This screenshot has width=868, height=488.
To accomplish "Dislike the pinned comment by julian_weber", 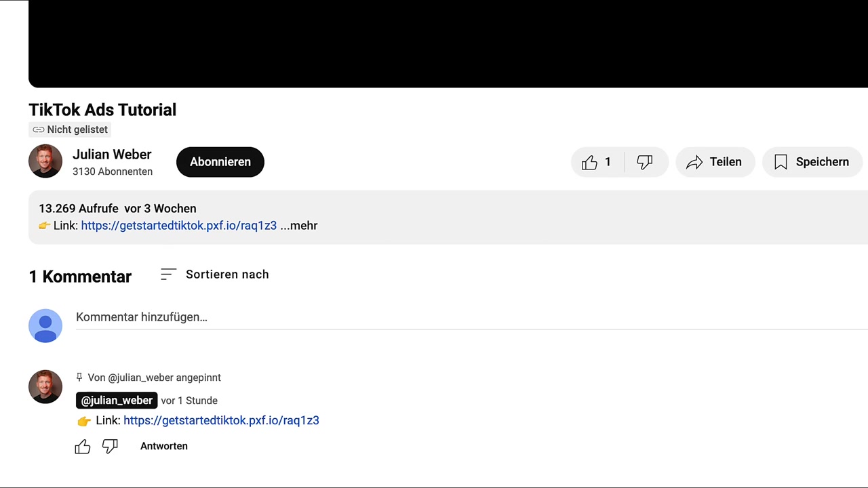I will 110,446.
